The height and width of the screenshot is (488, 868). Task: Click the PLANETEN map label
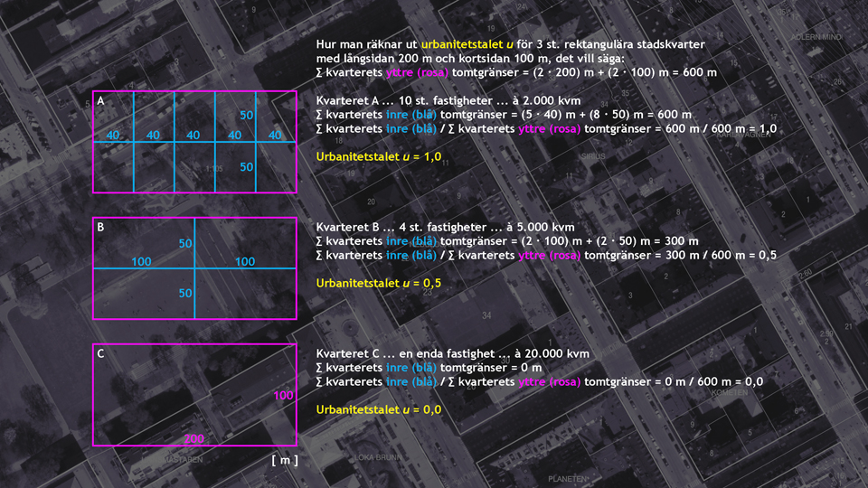(568, 477)
